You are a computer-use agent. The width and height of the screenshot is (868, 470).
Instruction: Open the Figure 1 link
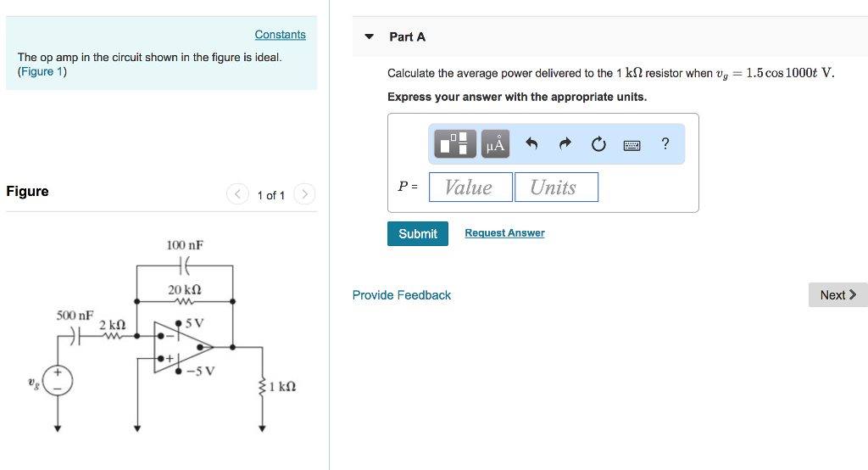click(x=42, y=71)
